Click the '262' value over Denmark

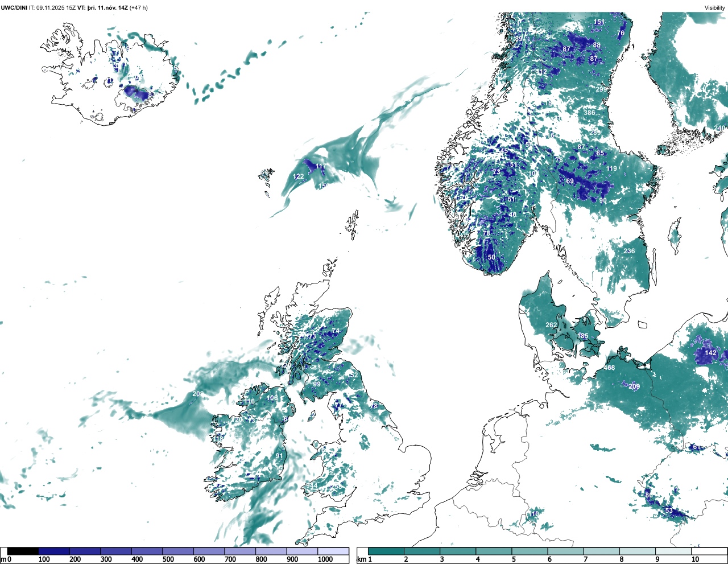click(x=551, y=326)
